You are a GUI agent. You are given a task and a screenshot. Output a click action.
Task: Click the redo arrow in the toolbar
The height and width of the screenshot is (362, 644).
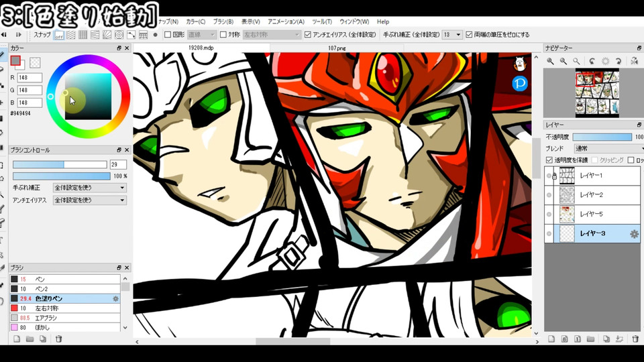pyautogui.click(x=19, y=35)
